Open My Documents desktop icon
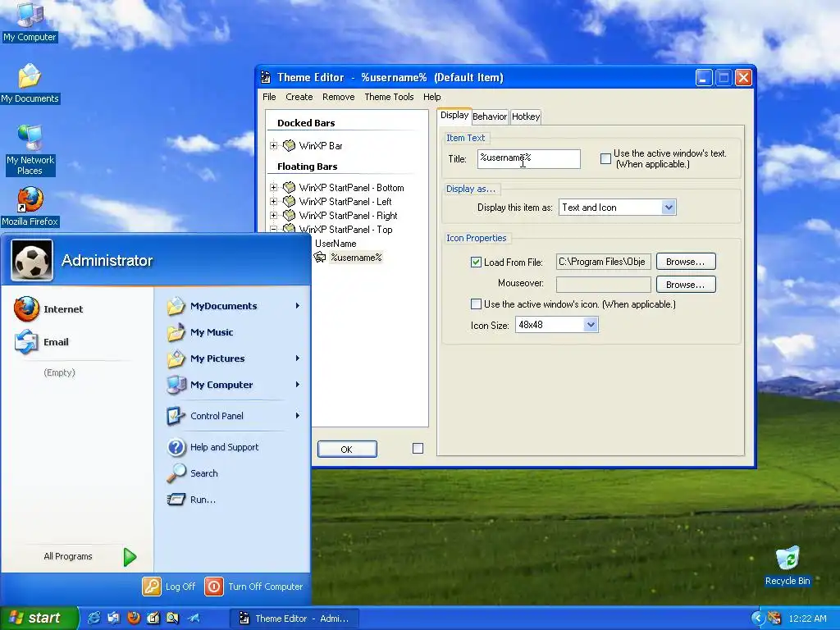 (30, 83)
